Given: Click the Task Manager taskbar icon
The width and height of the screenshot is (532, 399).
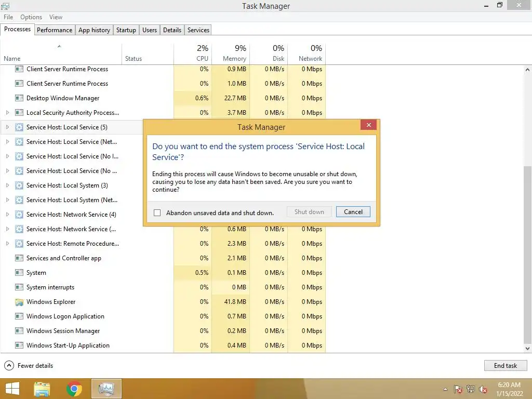Looking at the screenshot, I should click(x=106, y=389).
